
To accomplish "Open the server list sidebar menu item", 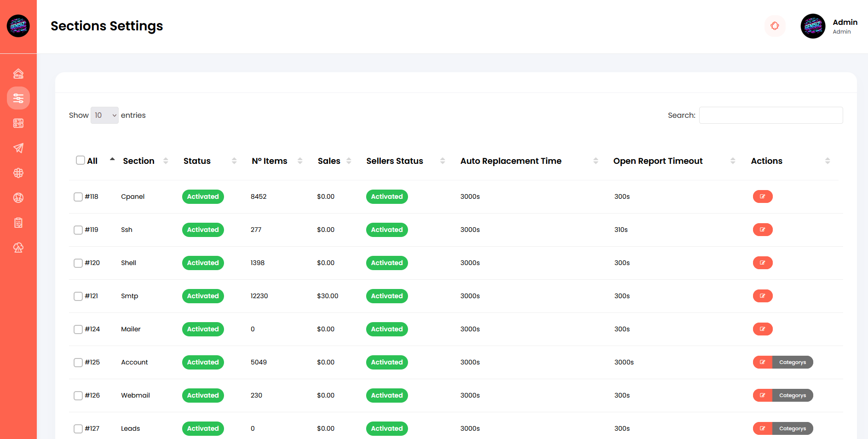I will [18, 123].
